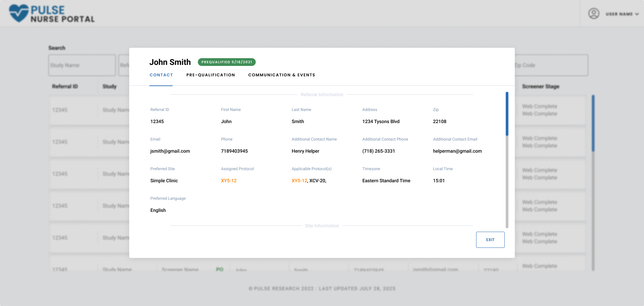The image size is (644, 306).
Task: Focus the Zip Code search field
Action: click(551, 65)
